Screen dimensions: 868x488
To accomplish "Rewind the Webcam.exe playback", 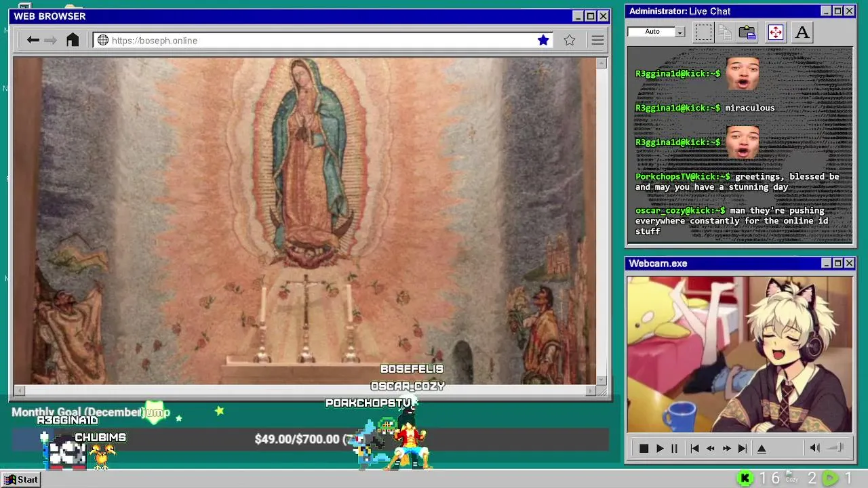I will click(x=710, y=448).
